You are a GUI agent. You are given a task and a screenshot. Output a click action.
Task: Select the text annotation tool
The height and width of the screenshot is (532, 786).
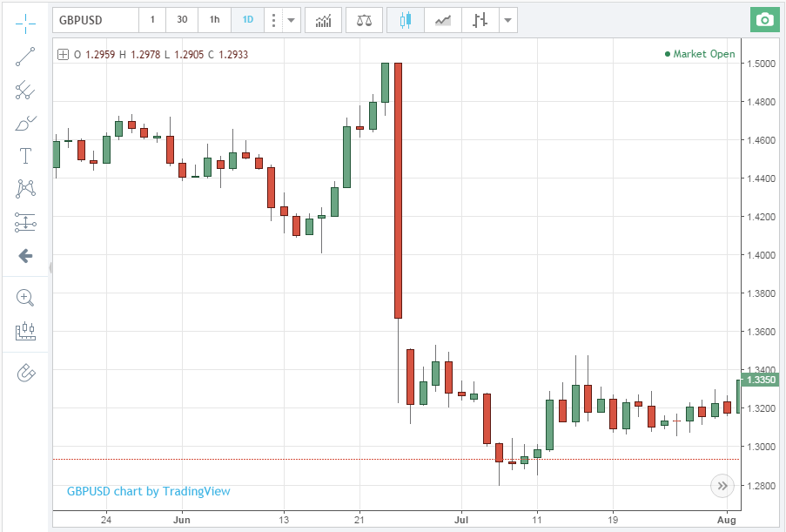pyautogui.click(x=25, y=156)
